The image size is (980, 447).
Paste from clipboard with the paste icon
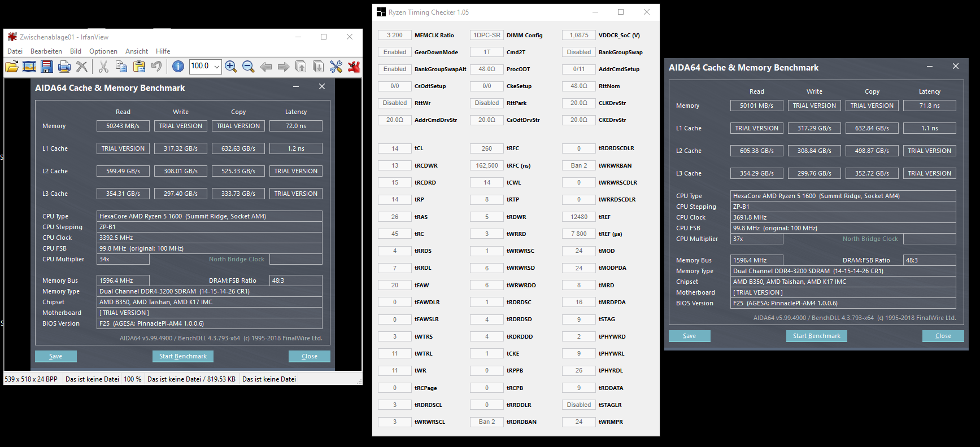click(x=139, y=67)
